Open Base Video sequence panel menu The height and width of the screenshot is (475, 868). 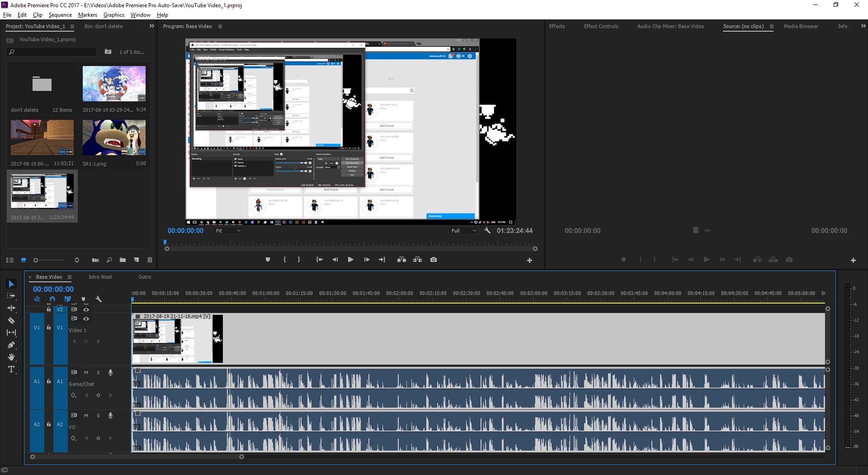[70, 277]
